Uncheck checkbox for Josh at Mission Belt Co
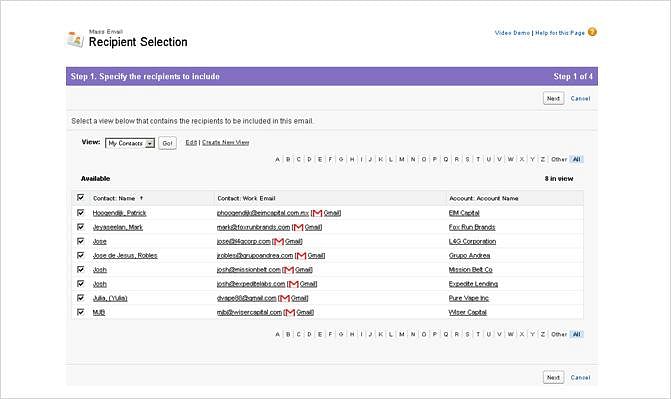The height and width of the screenshot is (399, 671). [x=80, y=269]
